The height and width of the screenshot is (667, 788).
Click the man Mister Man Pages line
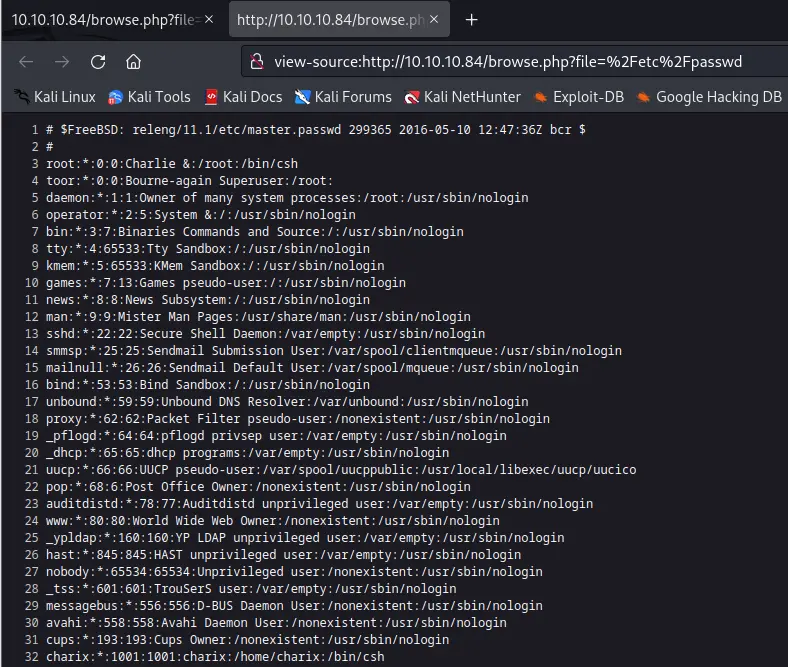[x=258, y=317]
